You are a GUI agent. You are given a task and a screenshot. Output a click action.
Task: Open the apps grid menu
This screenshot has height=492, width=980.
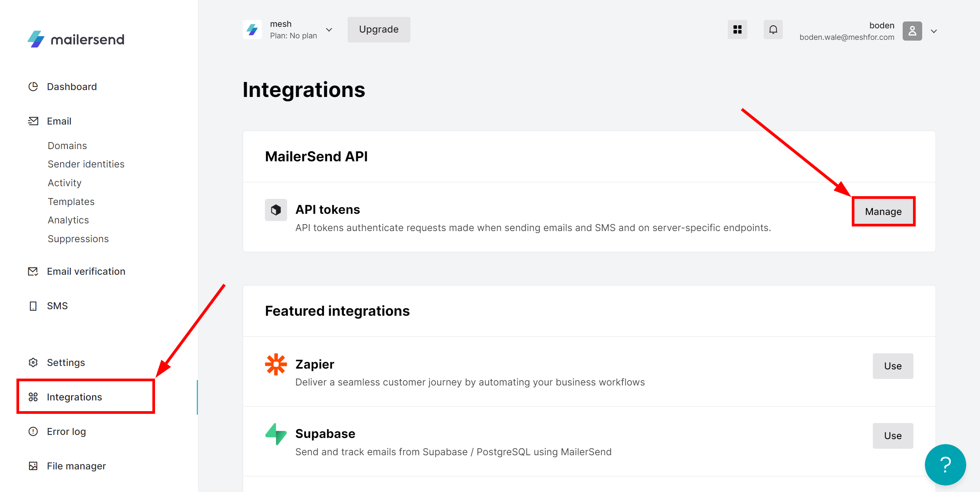point(737,30)
